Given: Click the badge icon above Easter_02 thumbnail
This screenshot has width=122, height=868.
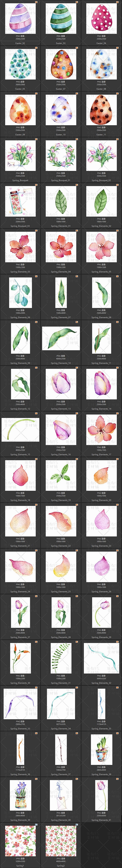Looking at the screenshot, I should click(36, 2).
